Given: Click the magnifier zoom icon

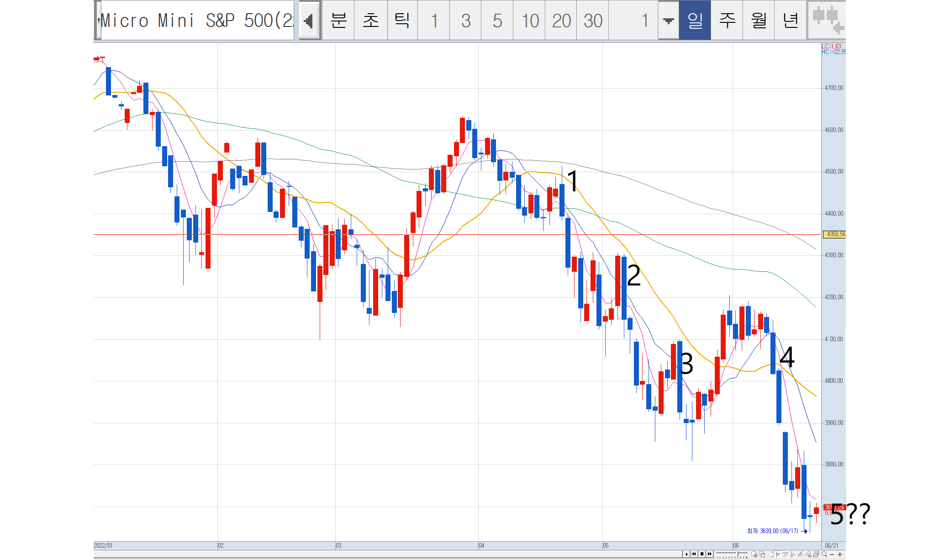Looking at the screenshot, I should click(824, 554).
